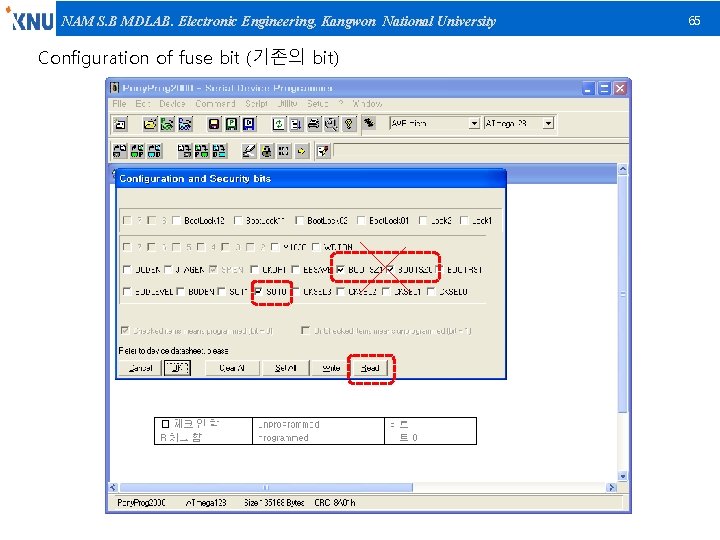Viewport: 720px width, 540px height.
Task: Click the Write button in the dialog
Action: pos(331,368)
